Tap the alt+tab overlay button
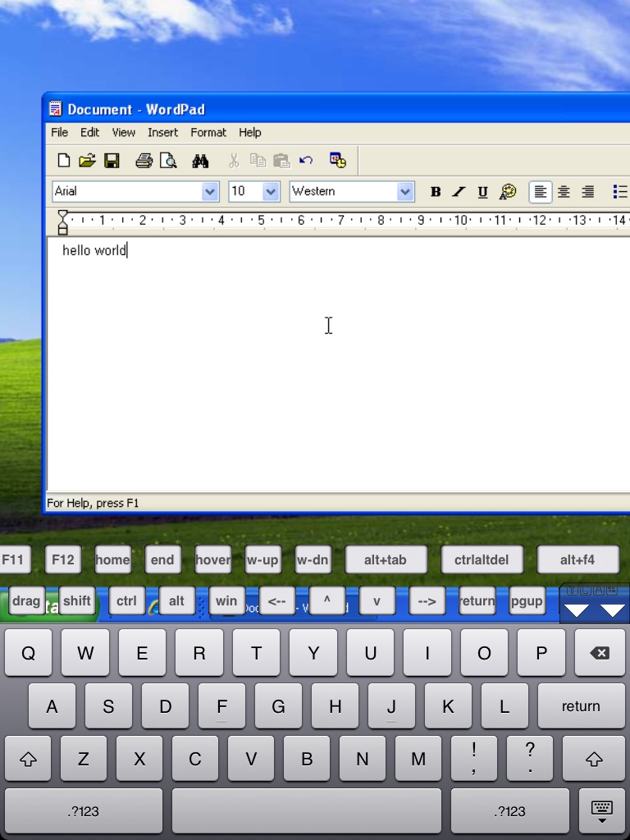 coord(386,559)
